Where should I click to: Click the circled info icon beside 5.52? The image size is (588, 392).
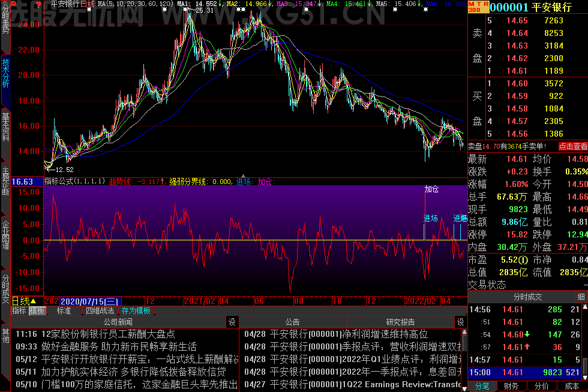pyautogui.click(x=523, y=260)
